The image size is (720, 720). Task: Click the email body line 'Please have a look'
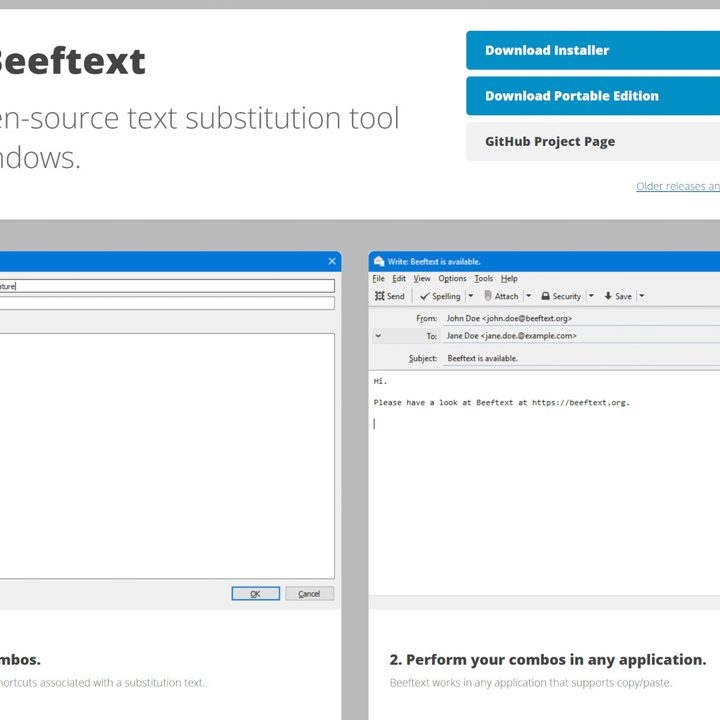pyautogui.click(x=501, y=403)
